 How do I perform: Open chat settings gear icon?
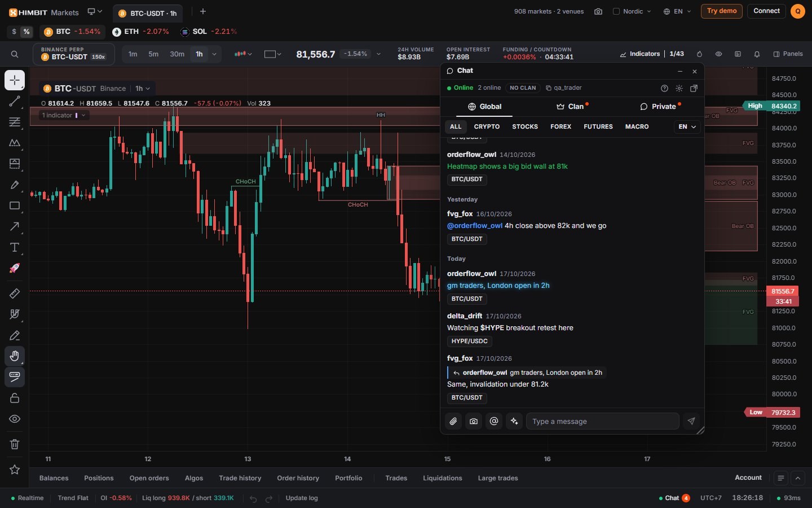(x=679, y=88)
